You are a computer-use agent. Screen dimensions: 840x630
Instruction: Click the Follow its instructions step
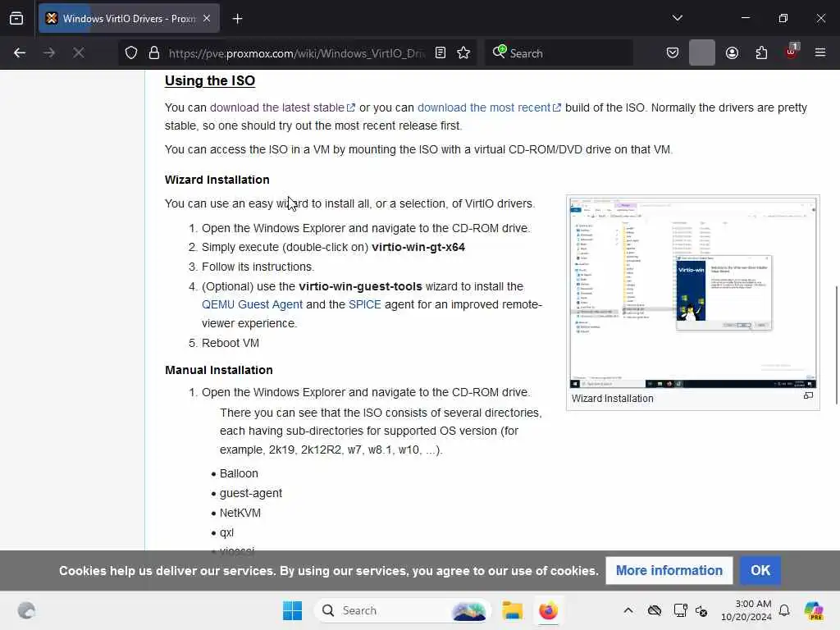258,267
